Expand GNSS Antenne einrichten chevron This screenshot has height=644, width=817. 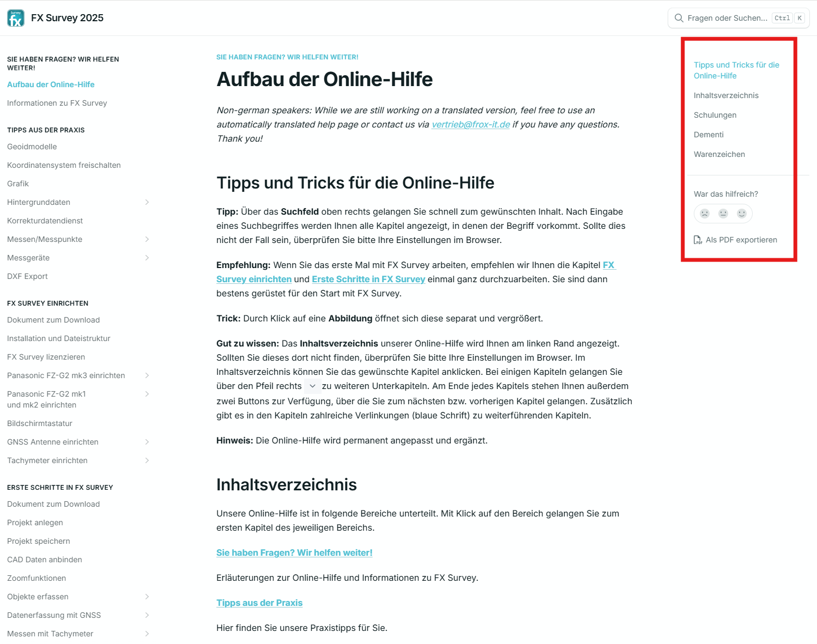pyautogui.click(x=147, y=442)
